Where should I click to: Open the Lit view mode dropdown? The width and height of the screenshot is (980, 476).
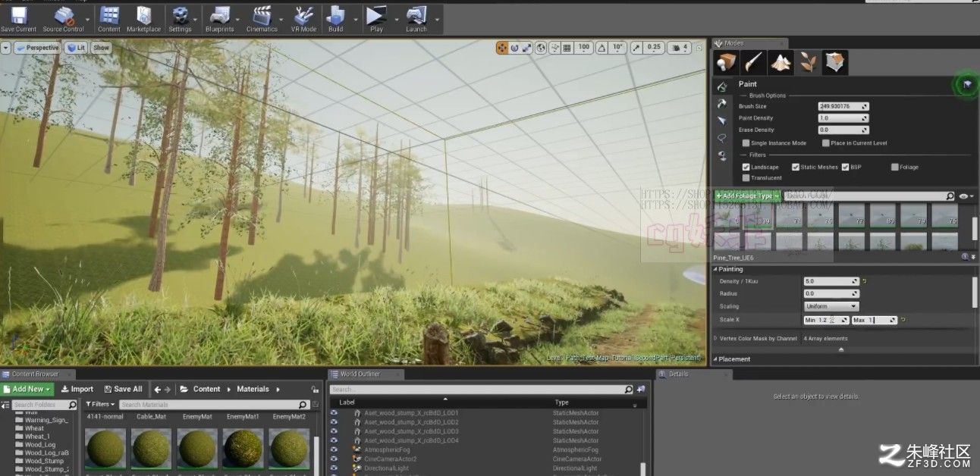[x=76, y=48]
